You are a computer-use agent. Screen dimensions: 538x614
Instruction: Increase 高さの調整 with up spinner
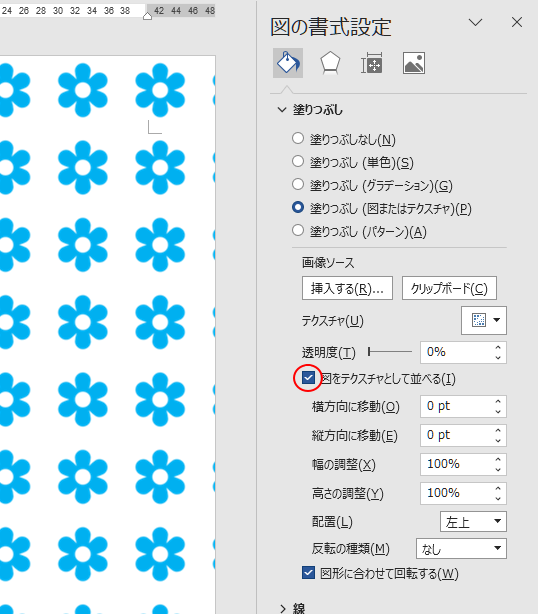click(x=498, y=488)
